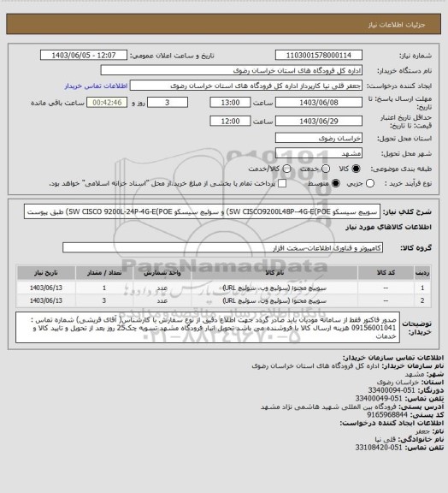Screen dimensions: 448x493
Task: Click the announcement date field 1403/06/05 - 12:07
Action: click(x=84, y=56)
